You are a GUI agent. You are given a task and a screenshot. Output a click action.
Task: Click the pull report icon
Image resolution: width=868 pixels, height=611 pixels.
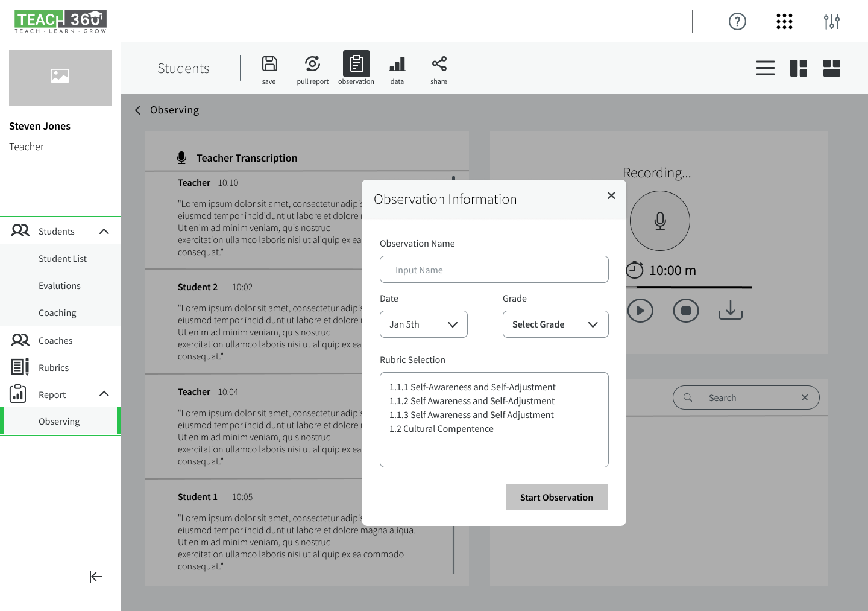click(x=312, y=63)
